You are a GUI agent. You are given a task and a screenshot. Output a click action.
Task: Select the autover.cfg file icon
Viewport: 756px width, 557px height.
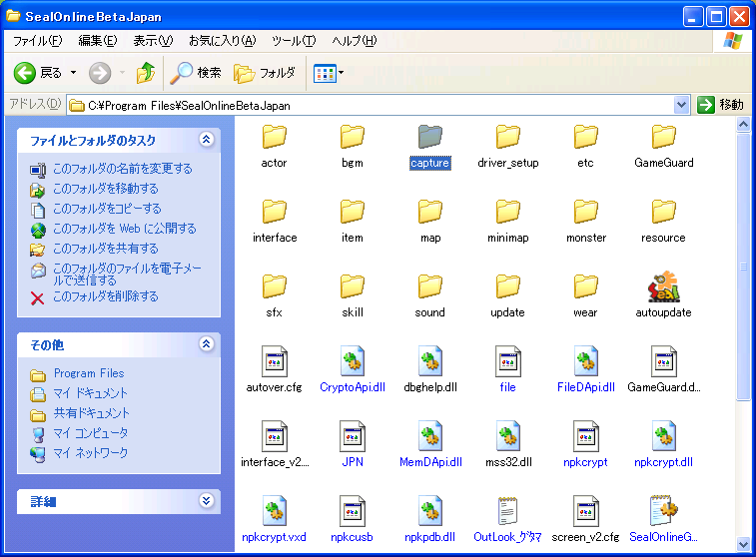[x=274, y=361]
